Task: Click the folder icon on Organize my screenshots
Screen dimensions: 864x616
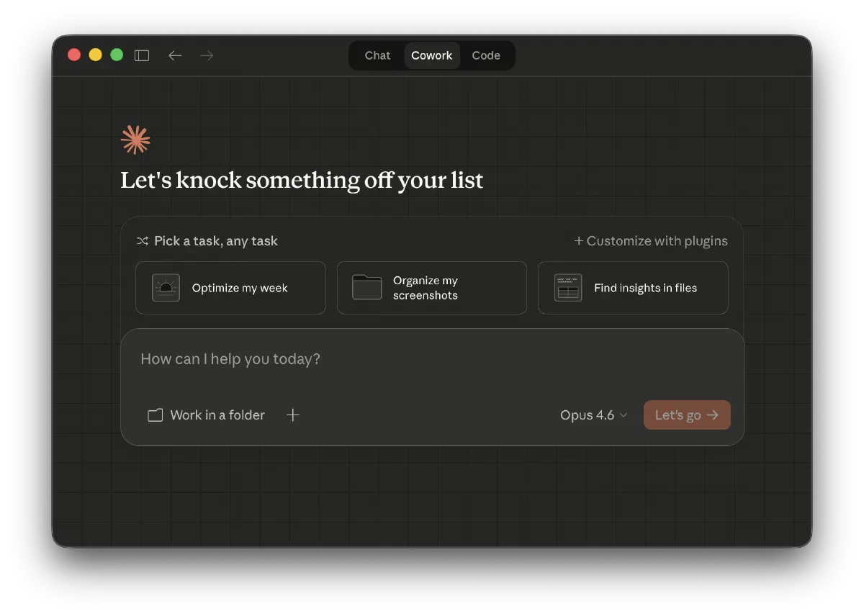Action: [366, 288]
